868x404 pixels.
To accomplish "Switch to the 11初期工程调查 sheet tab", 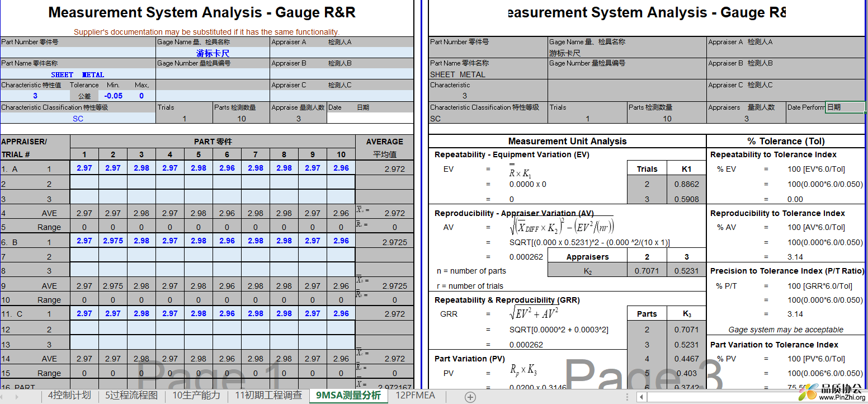I will point(268,396).
